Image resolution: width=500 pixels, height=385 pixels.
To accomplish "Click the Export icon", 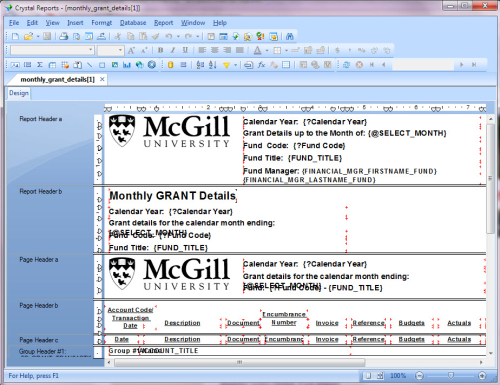I will pyautogui.click(x=101, y=36).
